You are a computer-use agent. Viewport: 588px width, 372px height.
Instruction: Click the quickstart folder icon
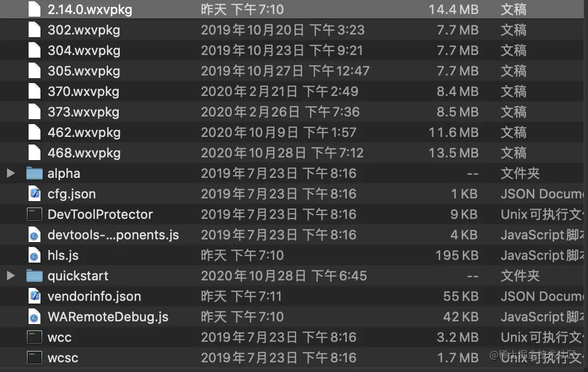(35, 276)
